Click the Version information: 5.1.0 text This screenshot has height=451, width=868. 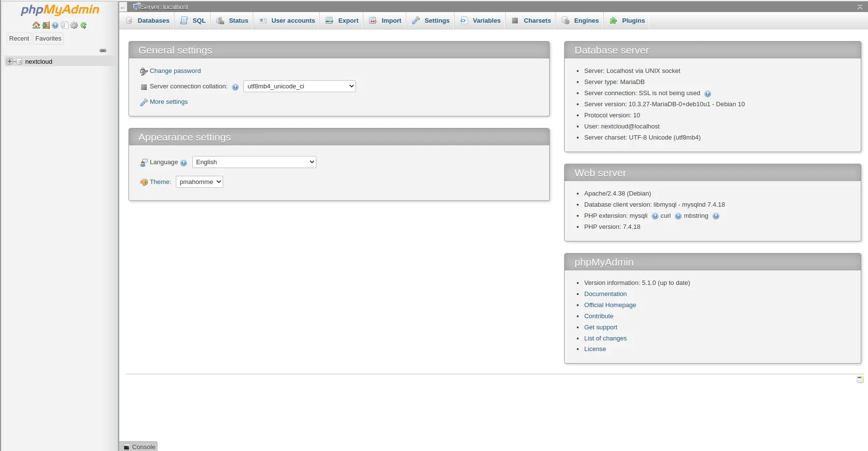click(637, 283)
